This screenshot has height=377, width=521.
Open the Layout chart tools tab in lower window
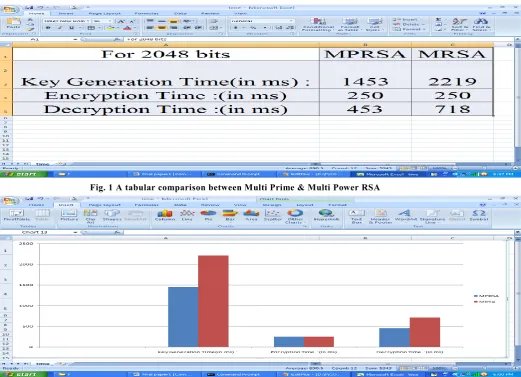coord(305,205)
